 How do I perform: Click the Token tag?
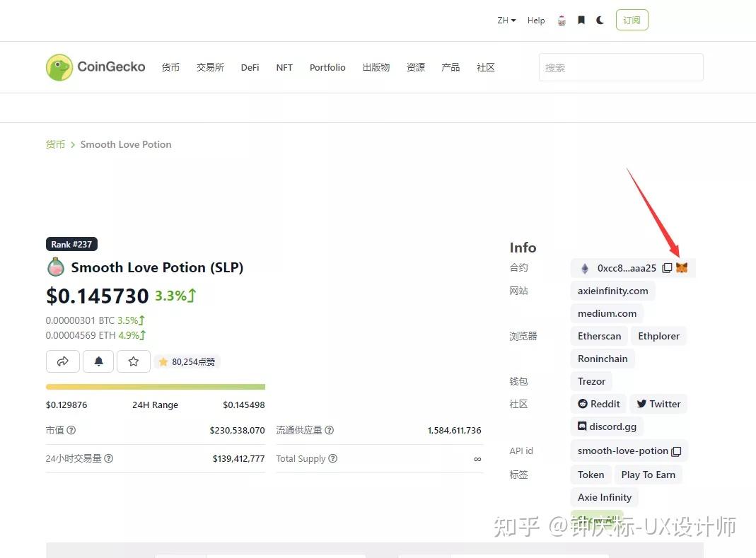pos(591,475)
